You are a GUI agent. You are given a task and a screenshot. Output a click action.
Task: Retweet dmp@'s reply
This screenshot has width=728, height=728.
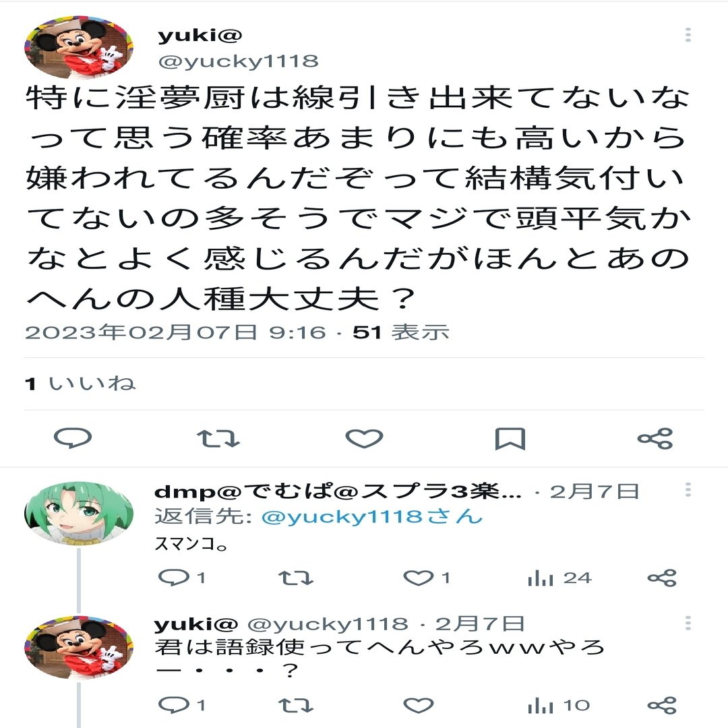tap(296, 578)
